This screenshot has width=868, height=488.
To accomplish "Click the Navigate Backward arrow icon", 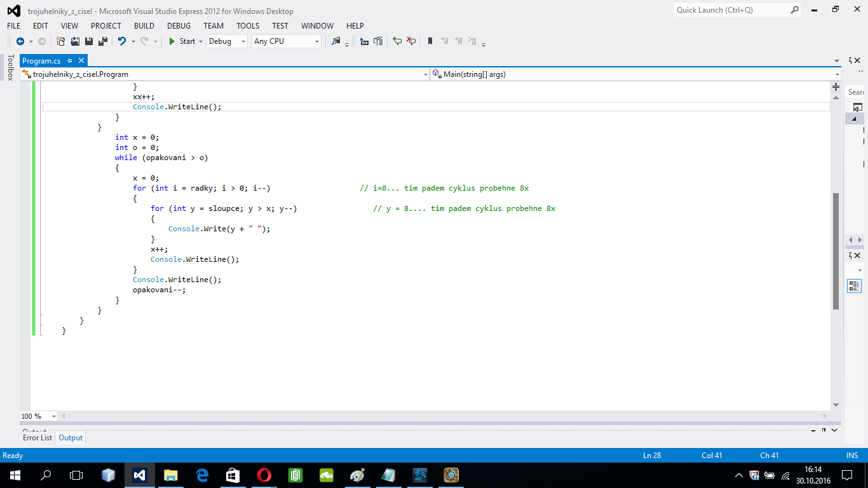I will 20,41.
